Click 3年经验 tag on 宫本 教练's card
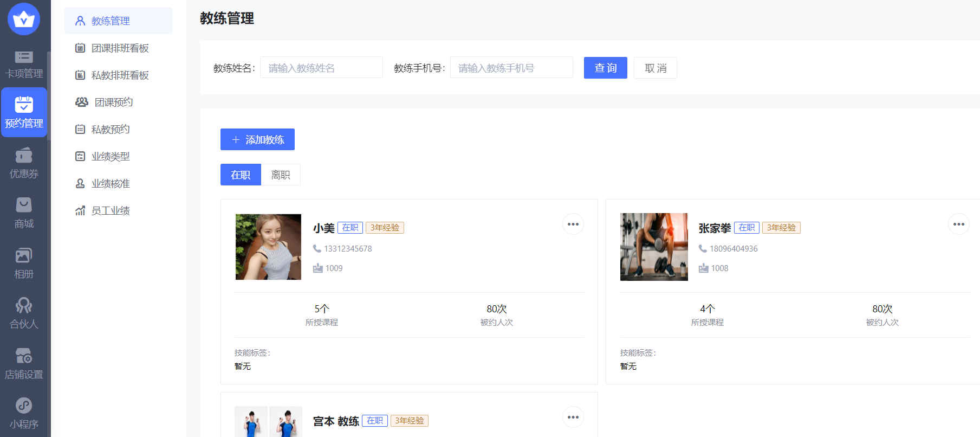 409,421
